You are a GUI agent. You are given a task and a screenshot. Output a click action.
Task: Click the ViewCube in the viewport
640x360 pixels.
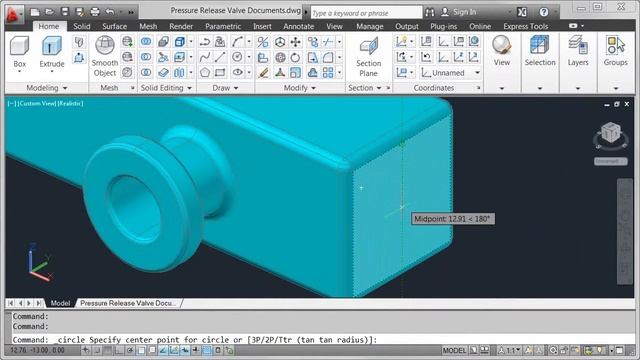pyautogui.click(x=611, y=133)
